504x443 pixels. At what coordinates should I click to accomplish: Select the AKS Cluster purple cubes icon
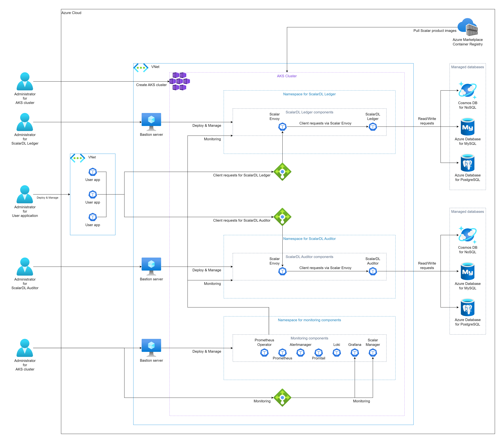179,81
